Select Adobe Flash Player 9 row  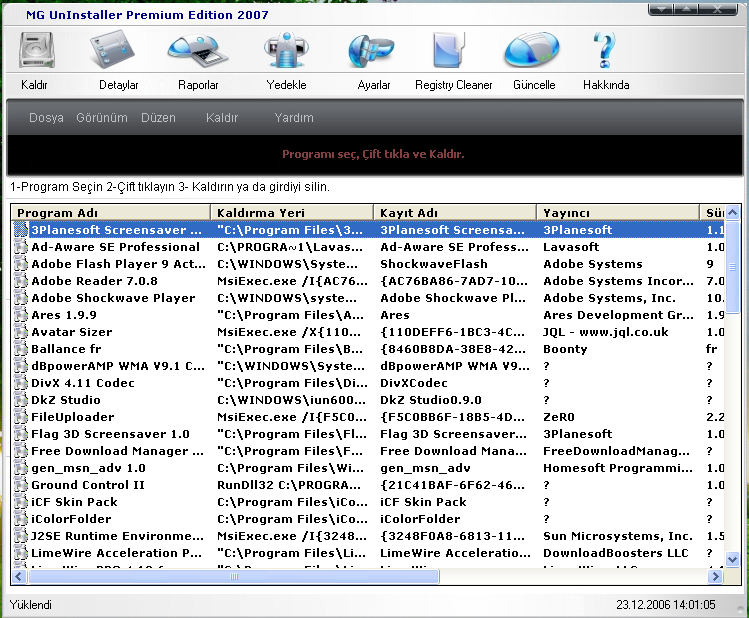pos(368,264)
